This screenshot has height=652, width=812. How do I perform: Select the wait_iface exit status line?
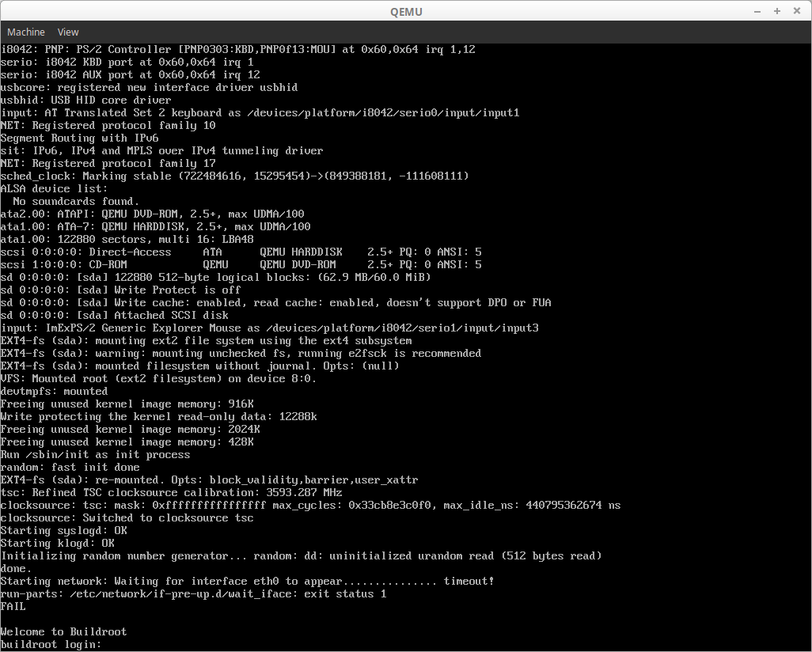coord(193,594)
